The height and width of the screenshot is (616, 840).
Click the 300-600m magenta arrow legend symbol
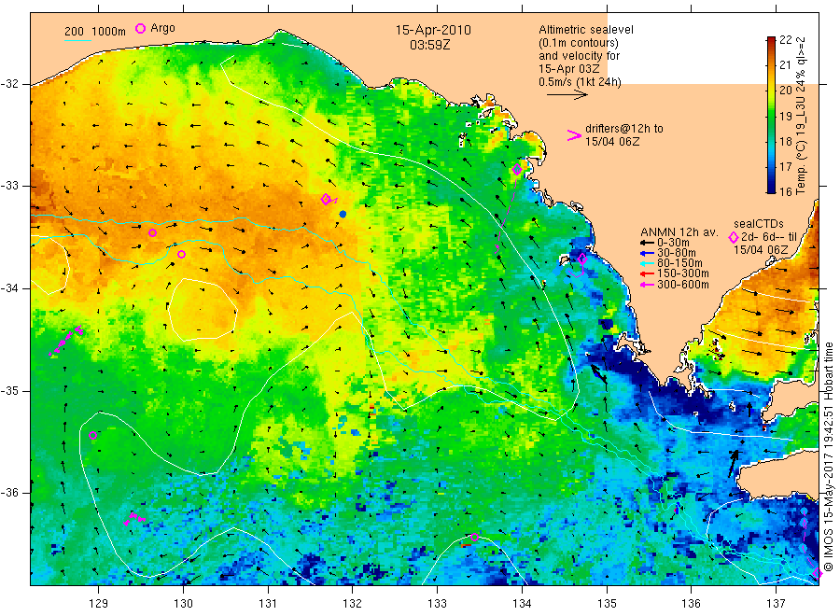click(648, 285)
